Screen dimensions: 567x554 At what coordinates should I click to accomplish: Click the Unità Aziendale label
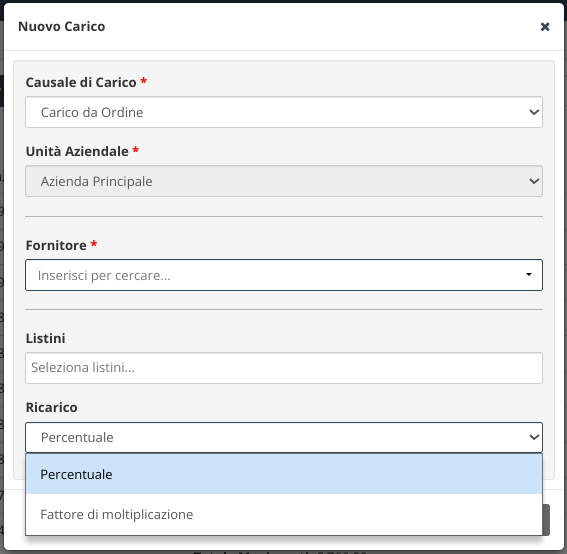coord(77,151)
